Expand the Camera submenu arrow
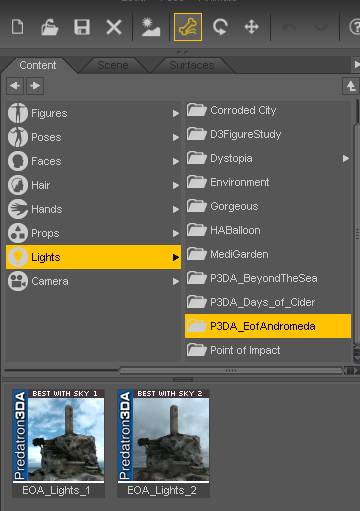 [176, 281]
